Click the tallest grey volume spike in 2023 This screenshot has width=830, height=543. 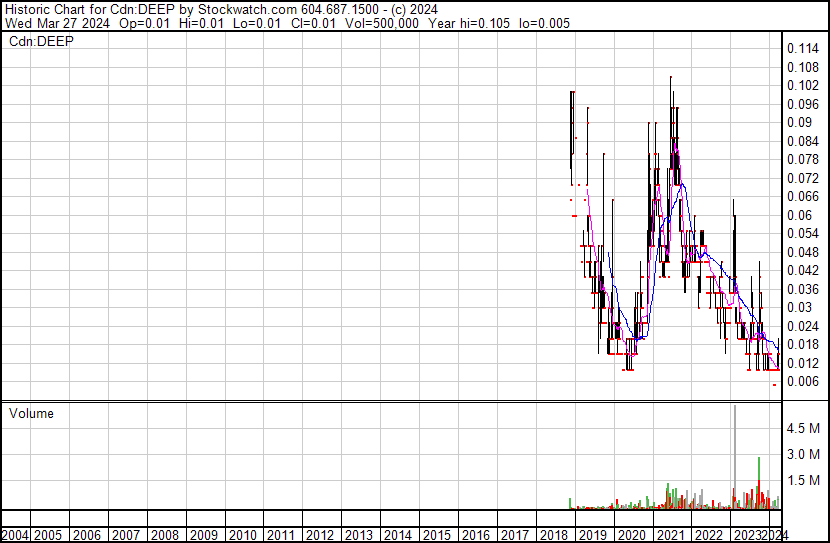[x=735, y=457]
